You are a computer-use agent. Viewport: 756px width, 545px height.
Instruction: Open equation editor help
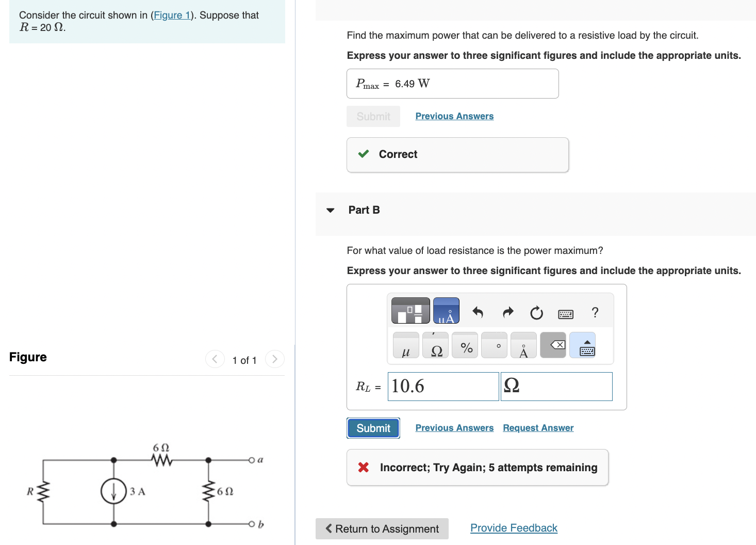coord(595,312)
